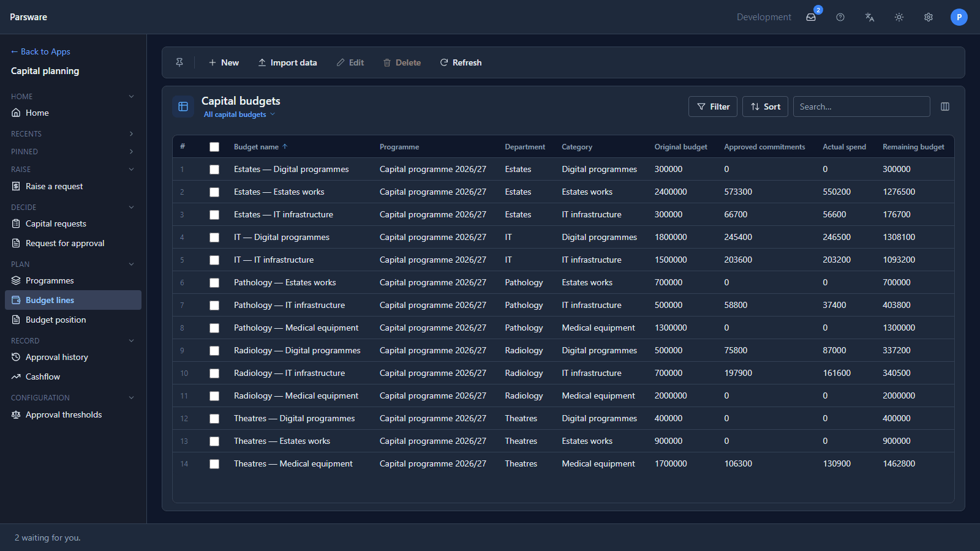Image resolution: width=980 pixels, height=551 pixels.
Task: Toggle the select-all checkbox in the table header
Action: [214, 147]
